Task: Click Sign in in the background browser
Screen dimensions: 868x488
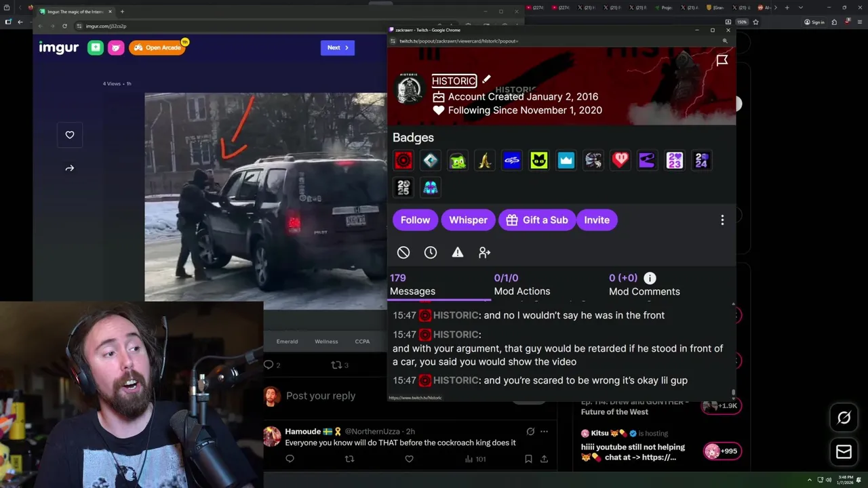Action: (x=814, y=22)
